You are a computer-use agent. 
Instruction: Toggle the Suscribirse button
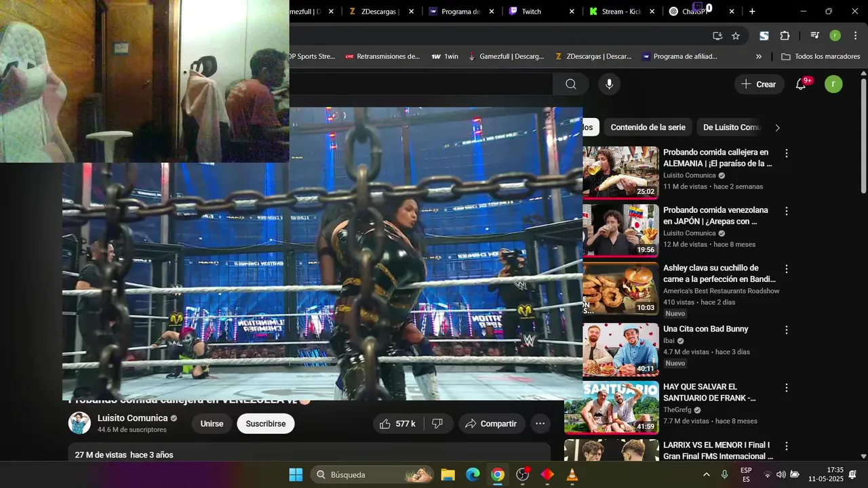[266, 424]
